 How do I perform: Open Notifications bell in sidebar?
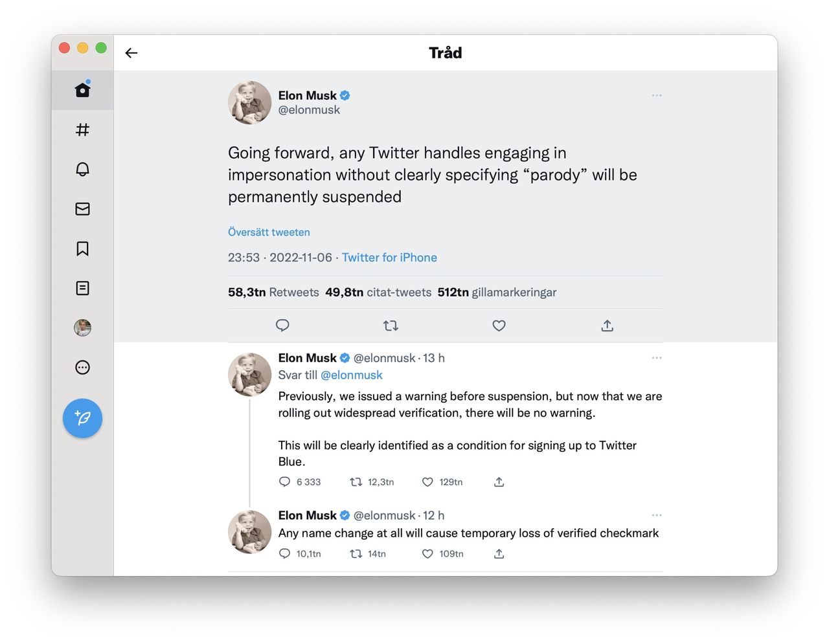(82, 170)
